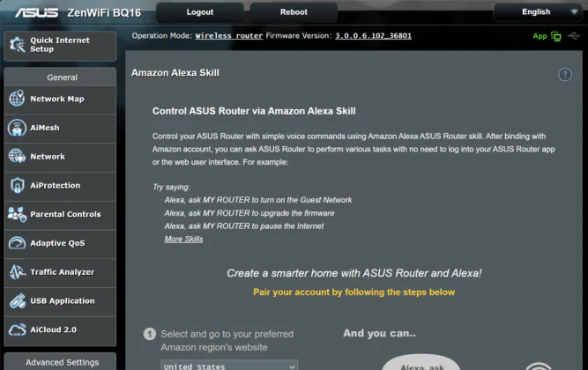This screenshot has height=370, width=588.
Task: Open help via question mark icon
Action: 565,74
